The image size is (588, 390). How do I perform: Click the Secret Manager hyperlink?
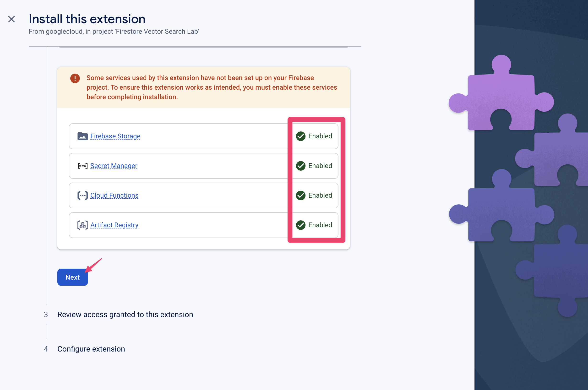pos(113,165)
